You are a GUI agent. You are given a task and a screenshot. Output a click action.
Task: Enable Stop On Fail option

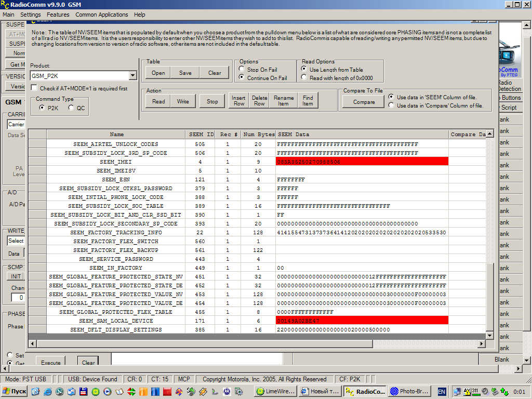coord(241,69)
